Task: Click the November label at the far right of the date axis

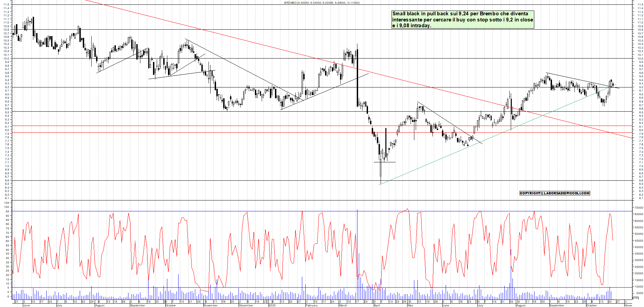Action: coord(628,305)
